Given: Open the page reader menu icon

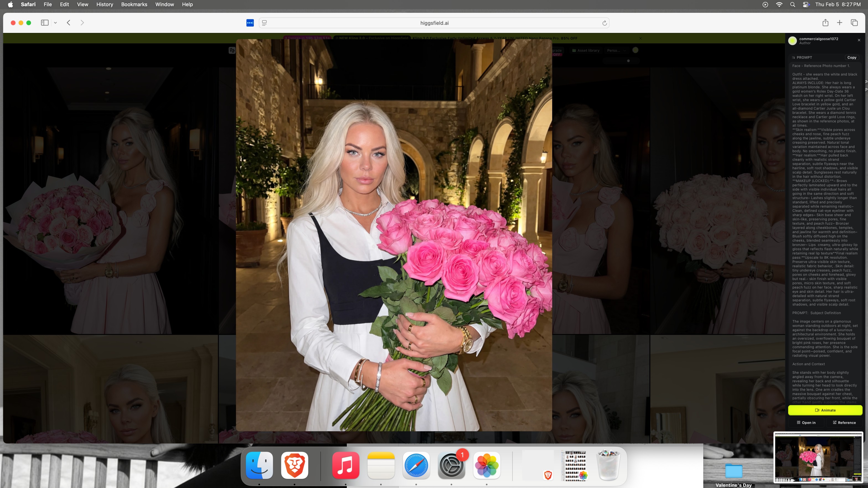Looking at the screenshot, I should click(265, 23).
